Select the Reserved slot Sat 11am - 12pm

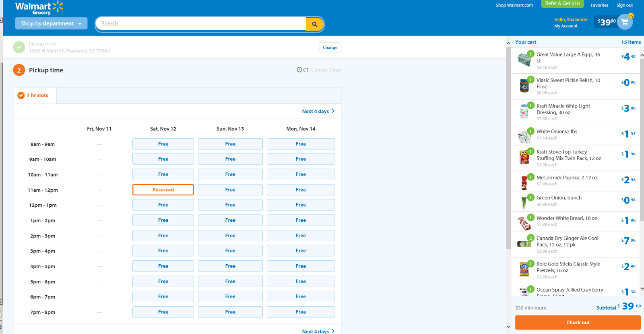click(163, 190)
